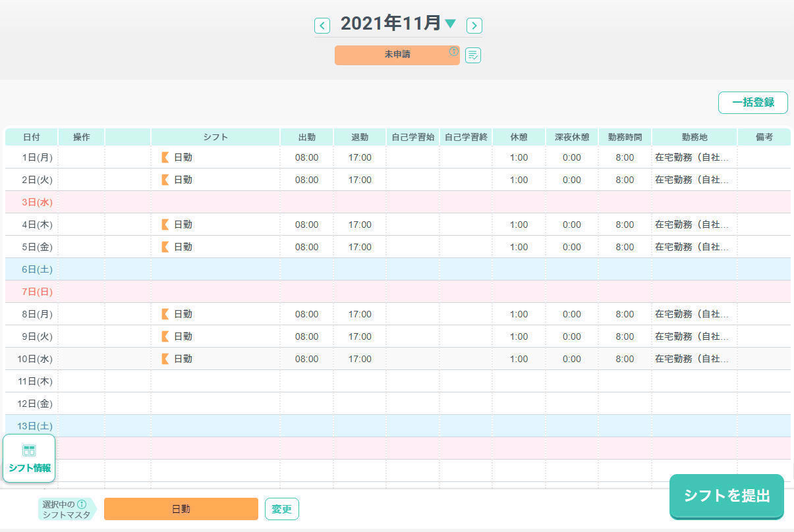Click the 退勤 time for 4日(木)
This screenshot has height=532, width=794.
pyautogui.click(x=360, y=225)
